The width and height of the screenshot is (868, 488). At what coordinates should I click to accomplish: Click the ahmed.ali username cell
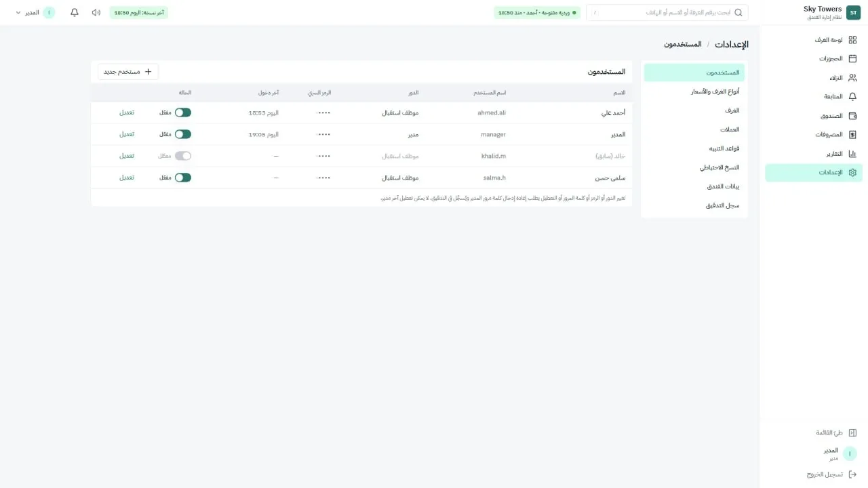point(492,113)
